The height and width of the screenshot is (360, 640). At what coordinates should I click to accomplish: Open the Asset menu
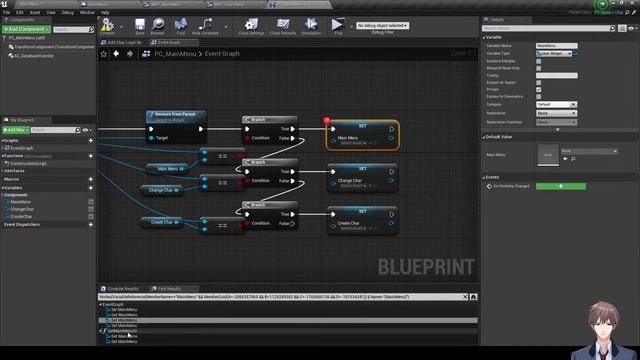click(x=35, y=13)
